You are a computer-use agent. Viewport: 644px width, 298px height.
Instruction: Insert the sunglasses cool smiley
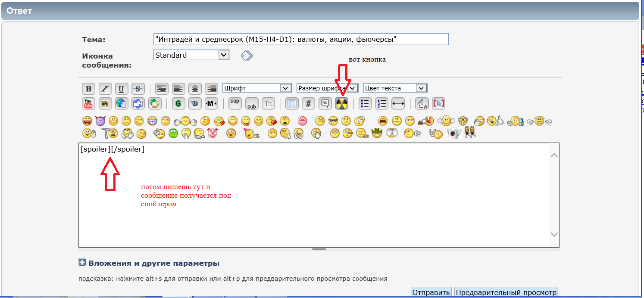pos(333,121)
